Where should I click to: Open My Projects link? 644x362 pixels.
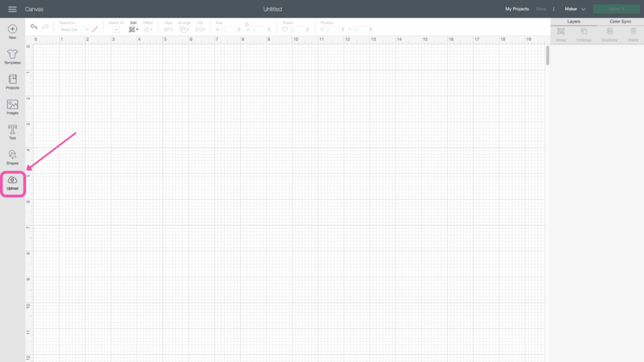(517, 9)
